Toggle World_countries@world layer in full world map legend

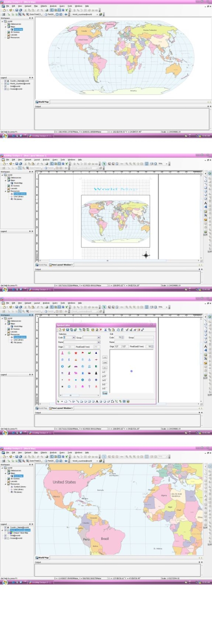[5, 84]
